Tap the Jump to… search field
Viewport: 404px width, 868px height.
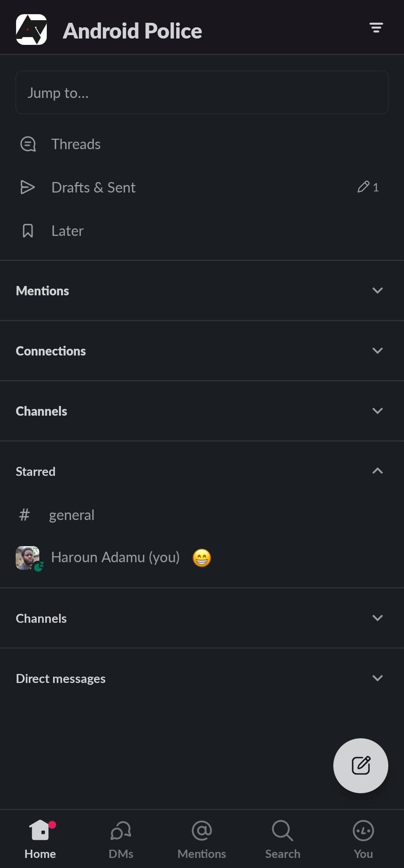[202, 93]
